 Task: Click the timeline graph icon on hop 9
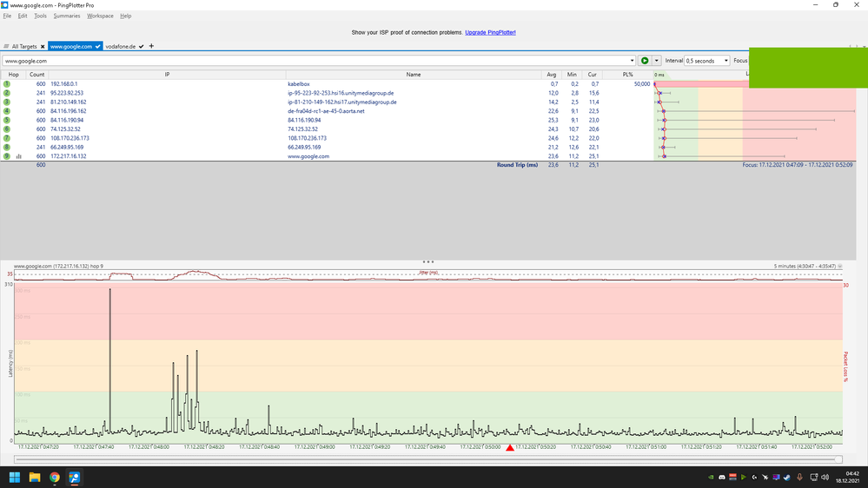(19, 156)
